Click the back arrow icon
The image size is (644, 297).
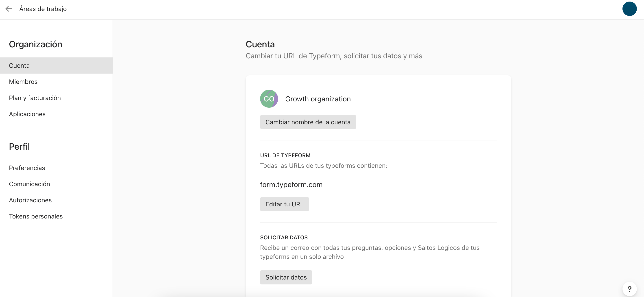click(x=9, y=9)
